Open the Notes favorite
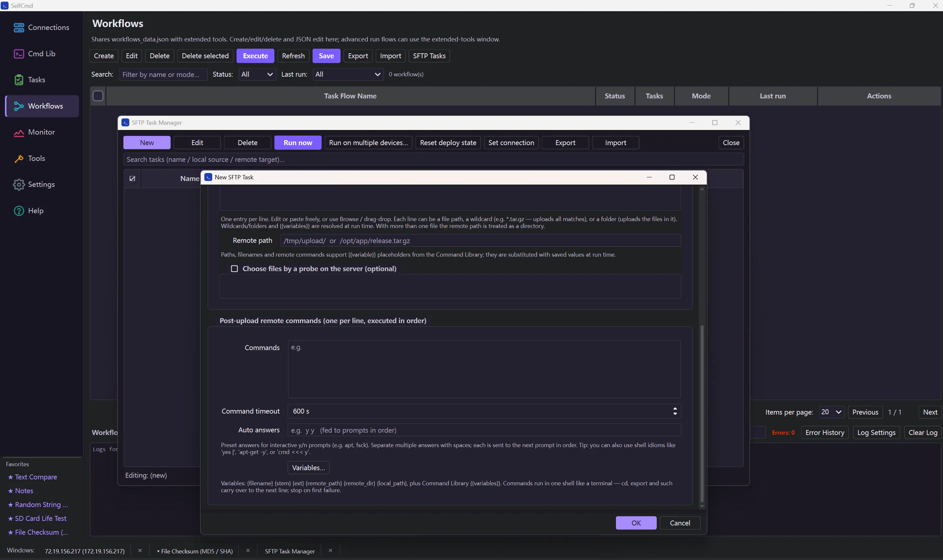The width and height of the screenshot is (943, 560). coord(21,491)
